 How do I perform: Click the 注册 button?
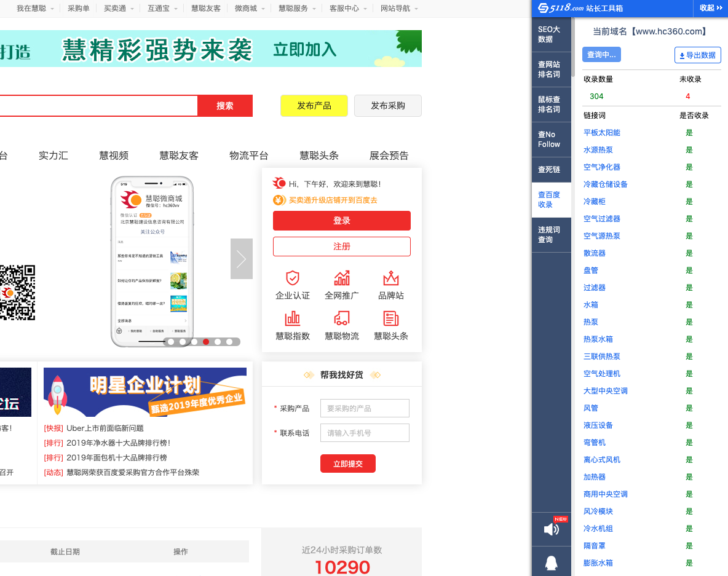coord(342,247)
